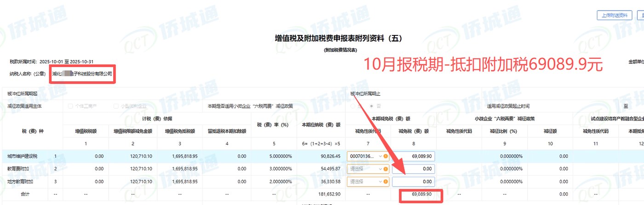The image size is (644, 205).
Task: Click the 增值税限额减免金额 column header
Action: pyautogui.click(x=132, y=131)
